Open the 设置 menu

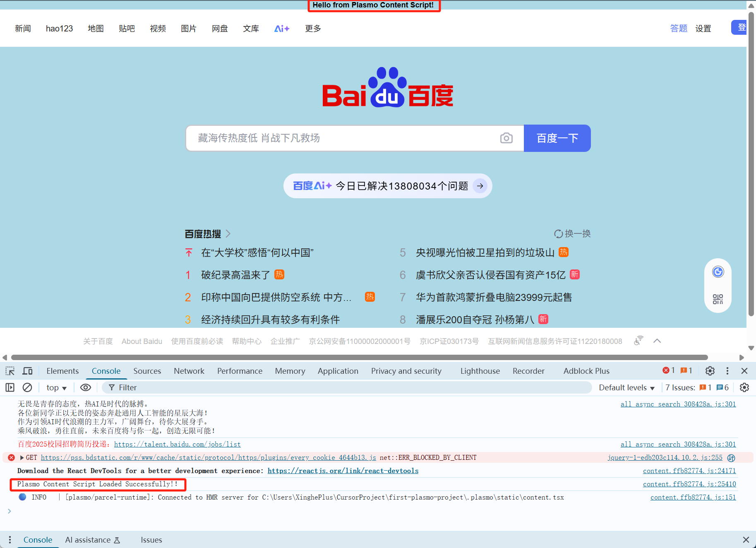703,29
